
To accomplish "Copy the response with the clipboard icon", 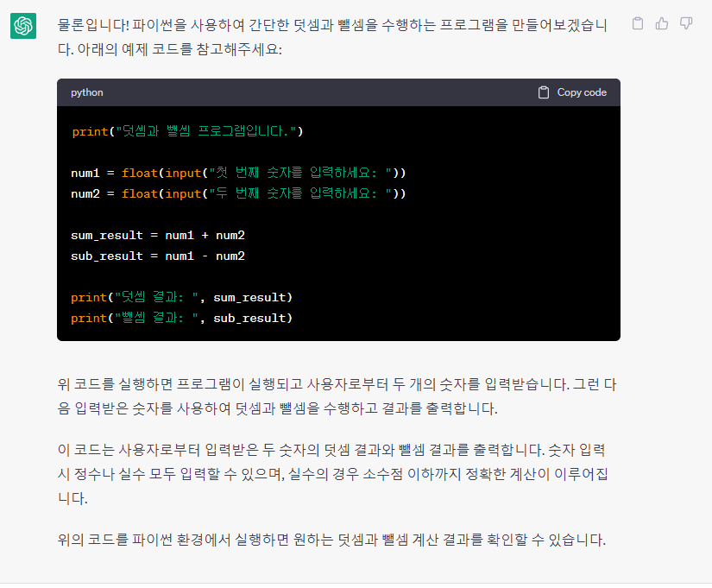I will (638, 23).
